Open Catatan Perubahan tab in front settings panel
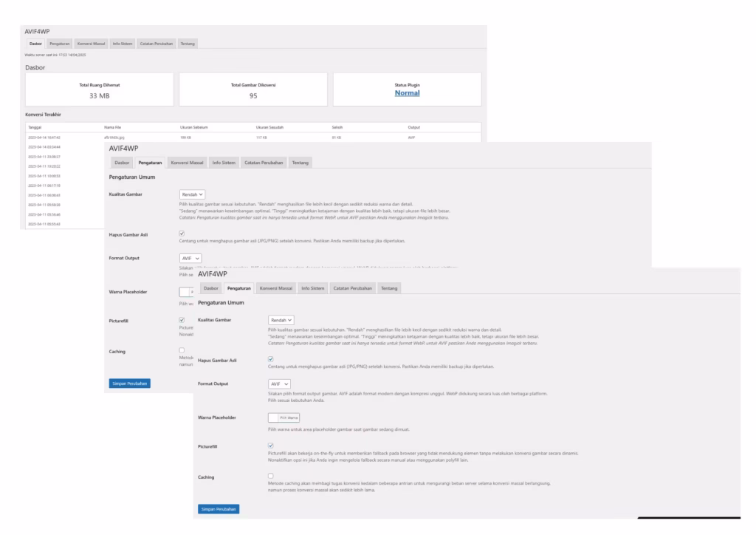 (x=352, y=288)
